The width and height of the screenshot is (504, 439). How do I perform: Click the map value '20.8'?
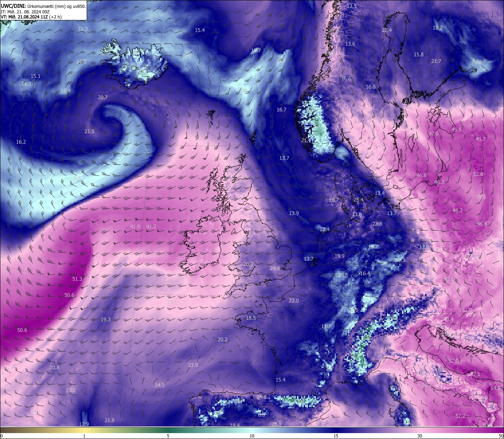click(54, 368)
